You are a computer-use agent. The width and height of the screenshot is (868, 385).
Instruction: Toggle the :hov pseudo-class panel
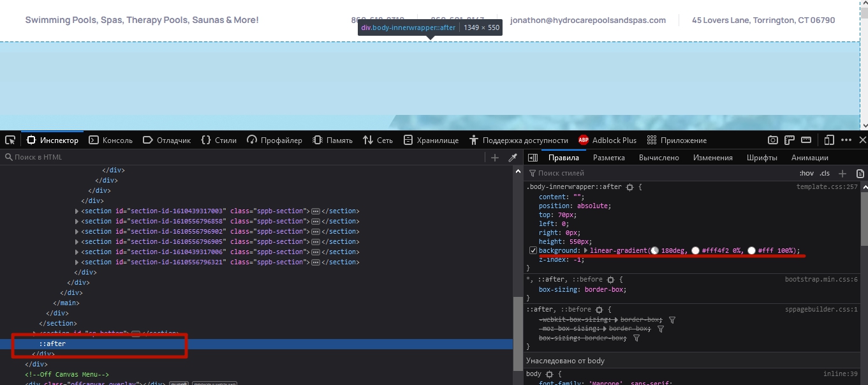coord(806,174)
